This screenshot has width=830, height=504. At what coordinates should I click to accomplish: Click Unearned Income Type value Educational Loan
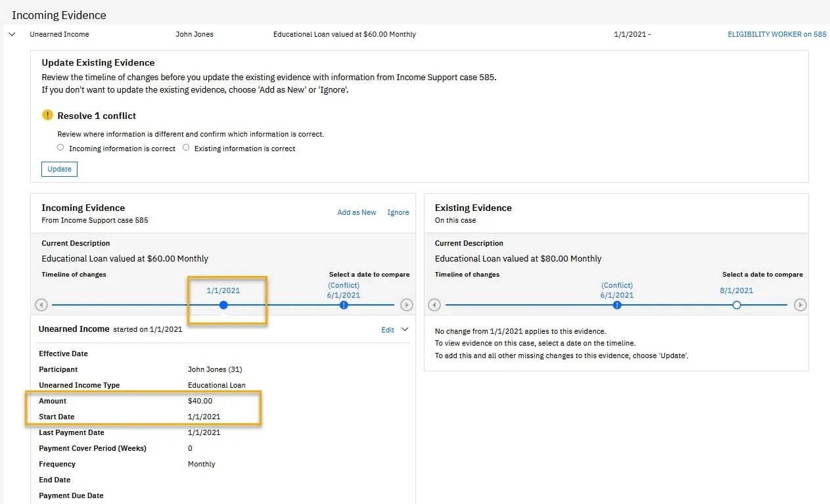click(217, 385)
